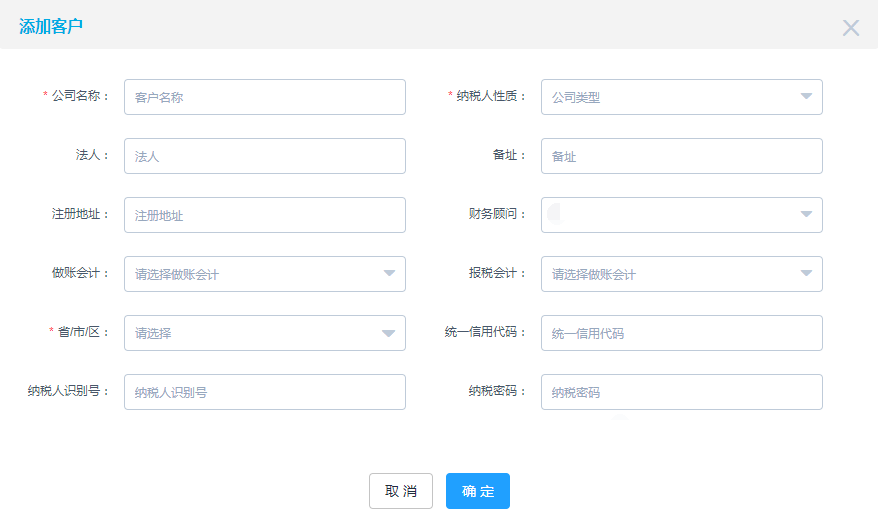Screen dimensions: 878x522
Task: Expand the 财务顾问 dropdown
Action: pos(681,215)
